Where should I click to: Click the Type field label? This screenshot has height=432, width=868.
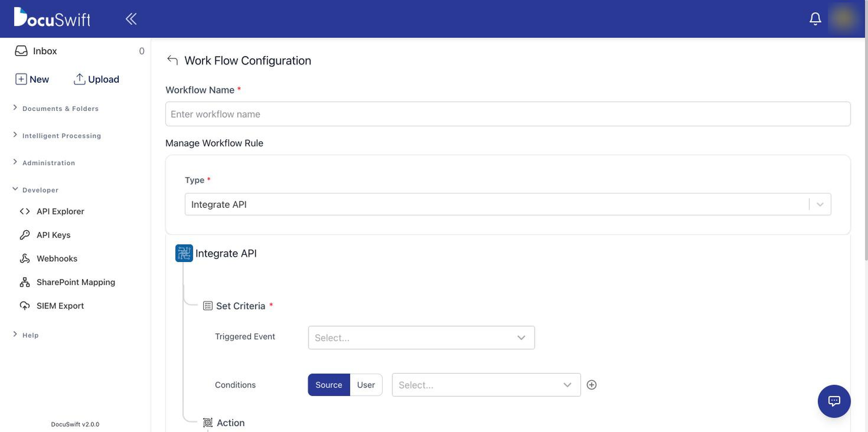pyautogui.click(x=195, y=180)
